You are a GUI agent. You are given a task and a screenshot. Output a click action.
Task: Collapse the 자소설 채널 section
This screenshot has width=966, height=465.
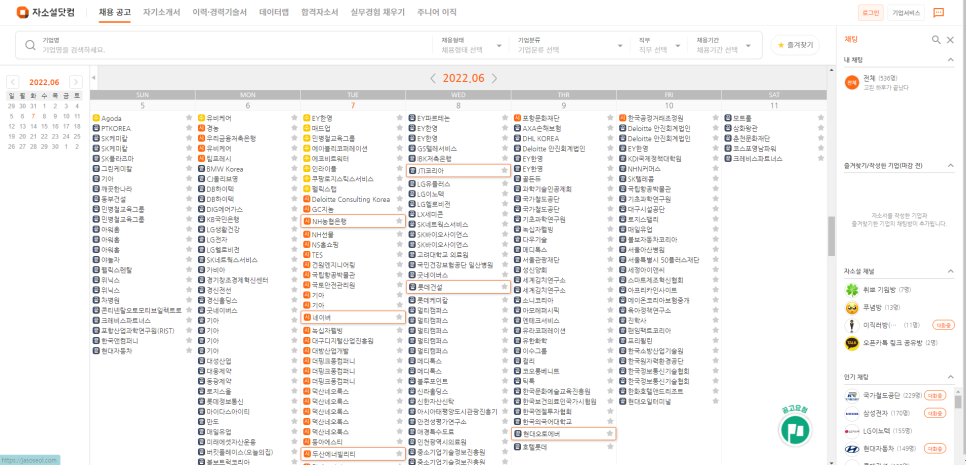pos(951,271)
